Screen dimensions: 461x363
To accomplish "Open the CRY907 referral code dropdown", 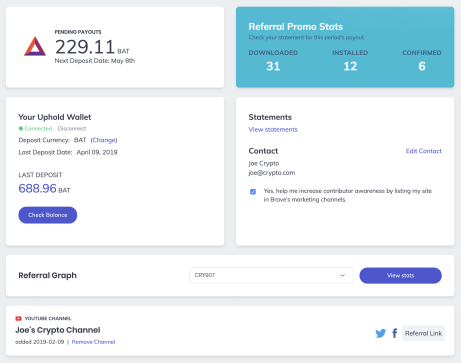I will tap(271, 275).
